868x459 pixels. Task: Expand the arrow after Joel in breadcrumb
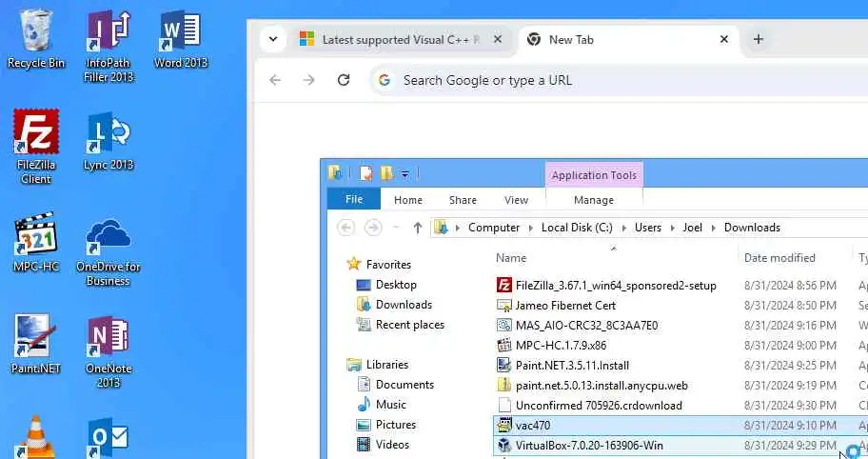coord(713,228)
